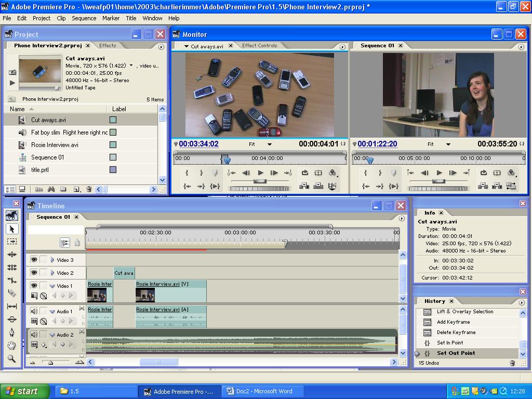Click the Lift button in Sequence monitor
This screenshot has height=399, width=532.
click(483, 185)
